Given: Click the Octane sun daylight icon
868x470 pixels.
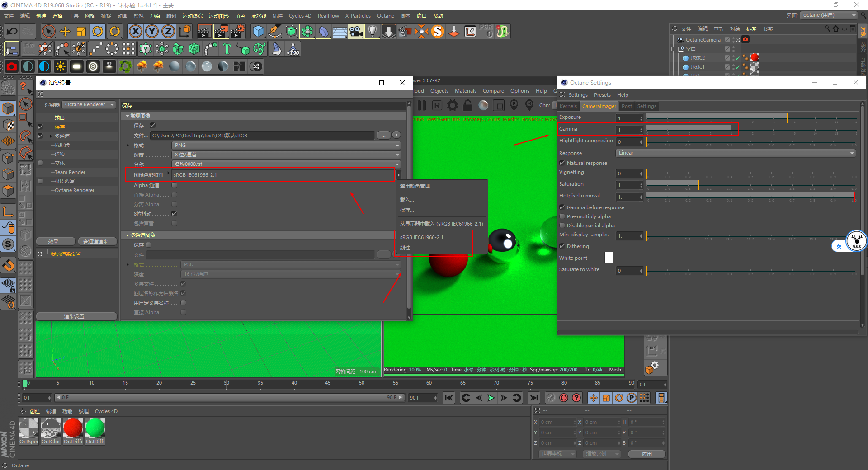Looking at the screenshot, I should [61, 66].
